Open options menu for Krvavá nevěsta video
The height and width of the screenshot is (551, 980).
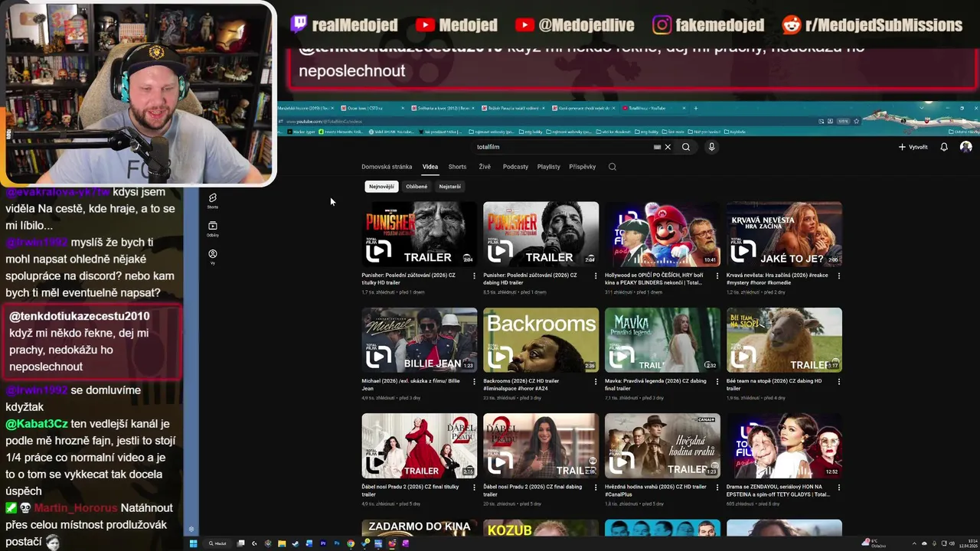point(838,275)
